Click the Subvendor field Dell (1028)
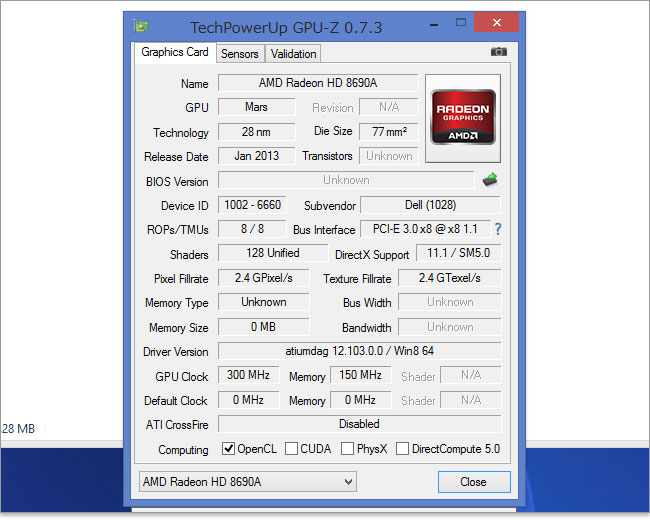The height and width of the screenshot is (520, 650). [x=430, y=205]
